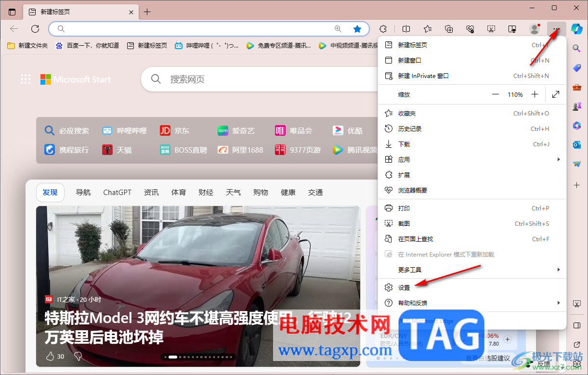Open 免费专区频道 bookmark
The image size is (588, 375).
click(278, 46)
